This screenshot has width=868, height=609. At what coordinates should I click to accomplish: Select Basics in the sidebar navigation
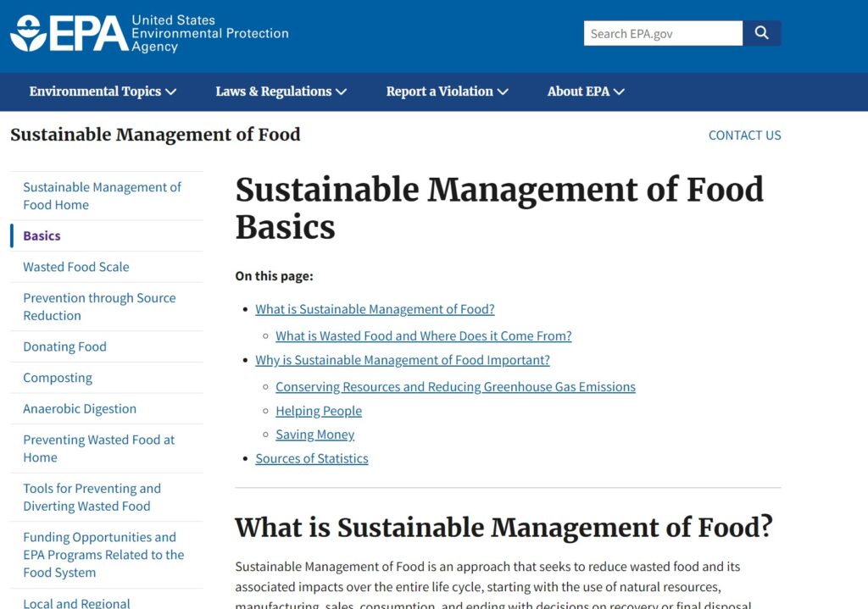42,236
